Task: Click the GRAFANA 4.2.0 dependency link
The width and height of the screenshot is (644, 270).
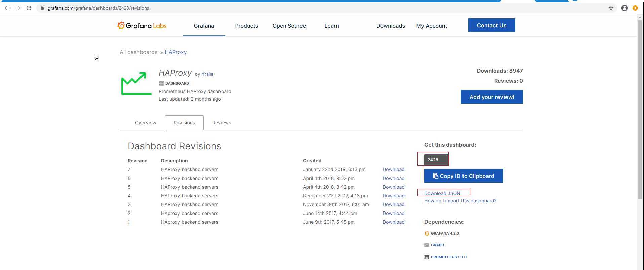Action: [x=445, y=233]
